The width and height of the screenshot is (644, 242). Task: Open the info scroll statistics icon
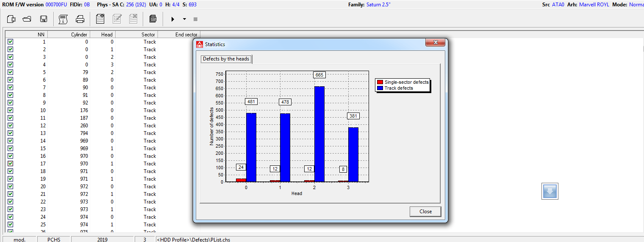tap(63, 19)
